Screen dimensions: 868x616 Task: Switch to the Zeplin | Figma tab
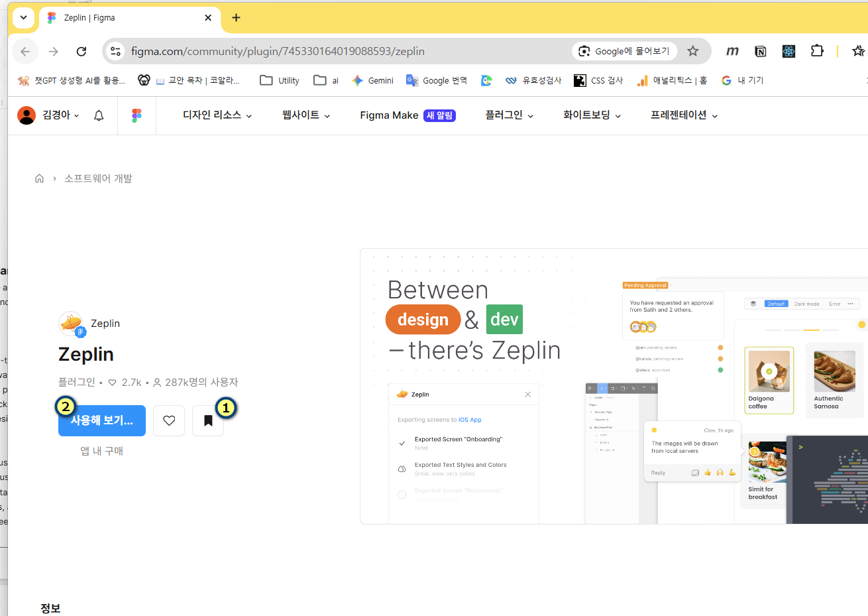coord(126,18)
